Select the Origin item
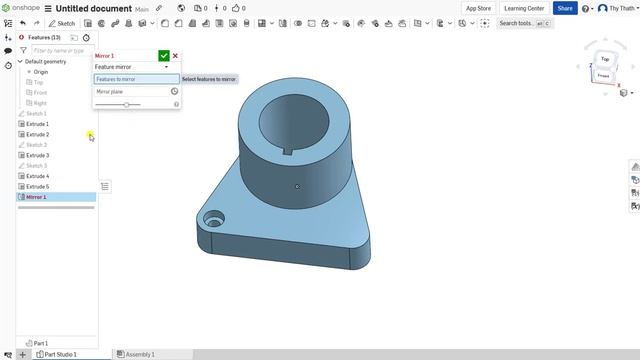This screenshot has height=360, width=640. click(40, 72)
